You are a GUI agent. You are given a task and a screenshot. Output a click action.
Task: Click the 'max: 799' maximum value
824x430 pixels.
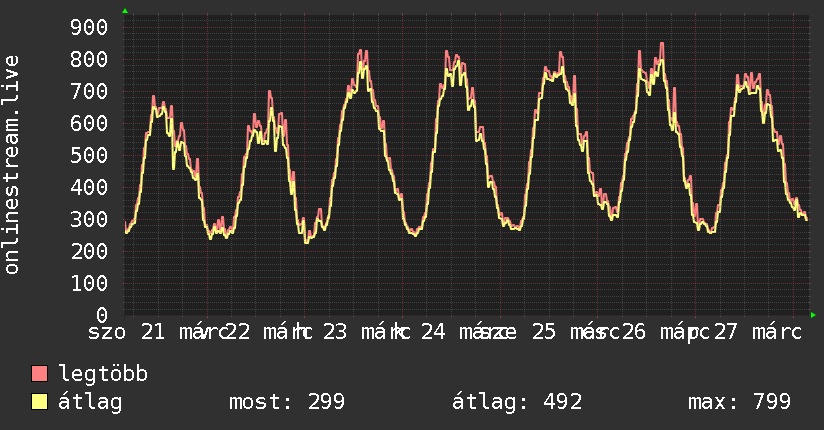pyautogui.click(x=739, y=402)
